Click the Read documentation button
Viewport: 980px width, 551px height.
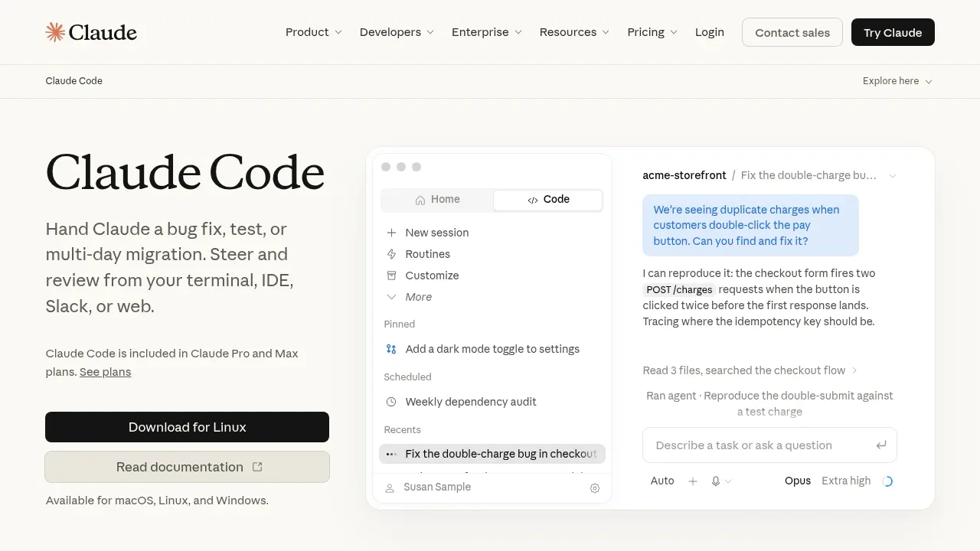[x=187, y=467]
